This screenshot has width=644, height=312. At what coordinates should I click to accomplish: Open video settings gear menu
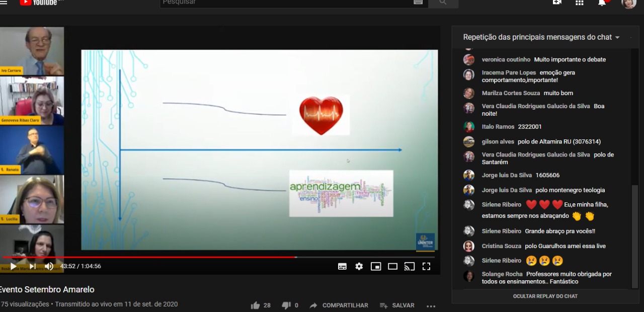pyautogui.click(x=359, y=266)
